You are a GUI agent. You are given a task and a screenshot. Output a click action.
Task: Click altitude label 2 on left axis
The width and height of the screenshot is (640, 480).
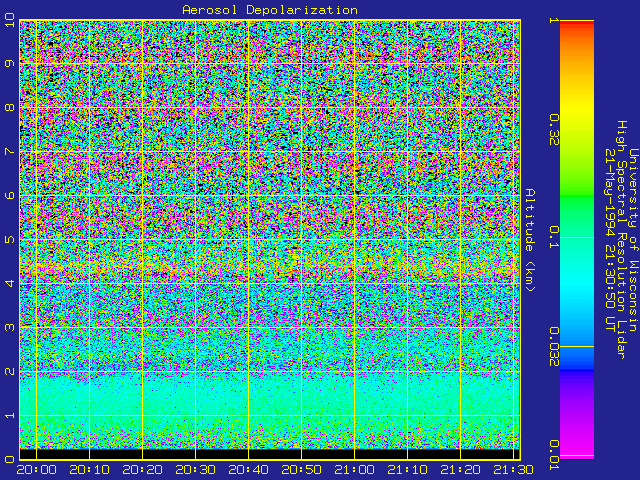[9, 371]
